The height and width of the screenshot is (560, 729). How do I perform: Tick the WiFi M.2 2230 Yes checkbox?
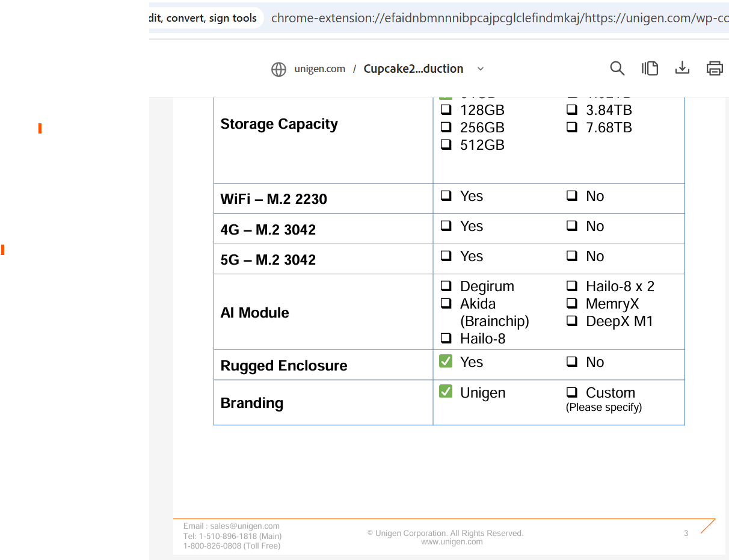point(446,196)
